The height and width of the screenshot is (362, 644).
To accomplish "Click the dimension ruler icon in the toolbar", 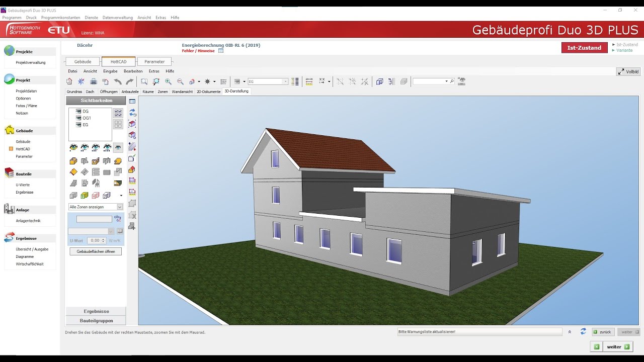I will click(309, 81).
